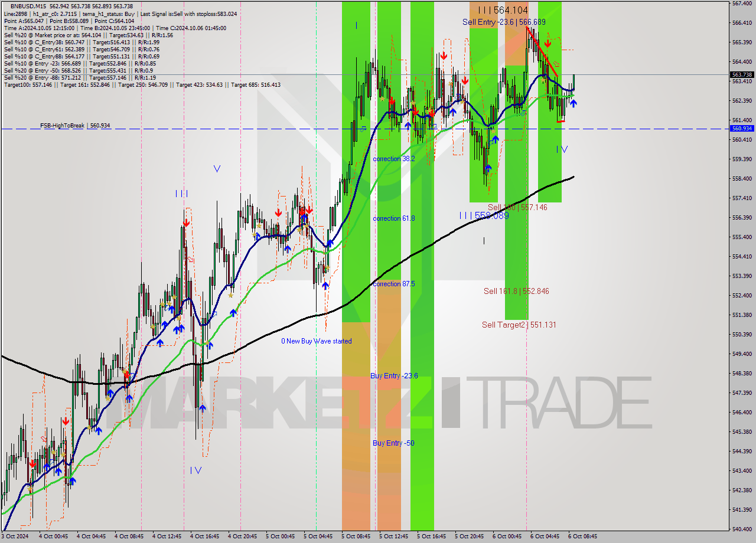756x543 pixels.
Task: Click the 550.390 price axis label
Action: click(741, 334)
